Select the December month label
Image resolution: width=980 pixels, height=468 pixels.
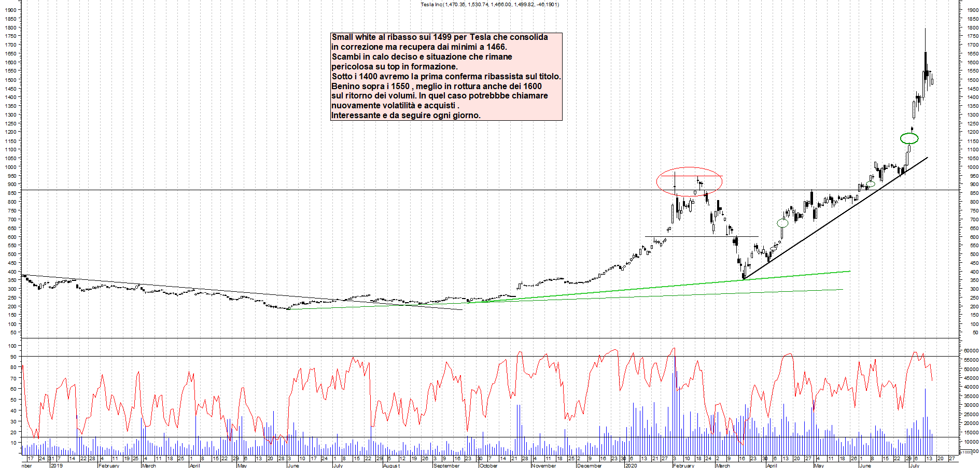pos(589,465)
